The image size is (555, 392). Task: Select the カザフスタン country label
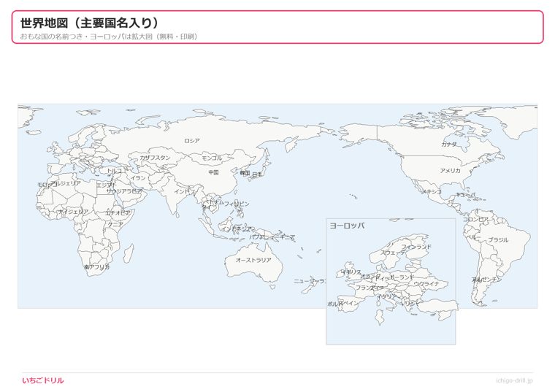[x=155, y=158]
